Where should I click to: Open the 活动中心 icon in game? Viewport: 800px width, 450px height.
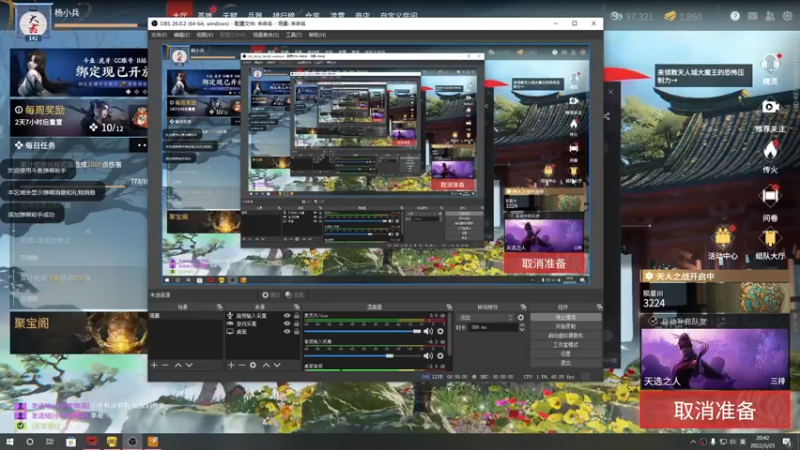click(x=722, y=238)
